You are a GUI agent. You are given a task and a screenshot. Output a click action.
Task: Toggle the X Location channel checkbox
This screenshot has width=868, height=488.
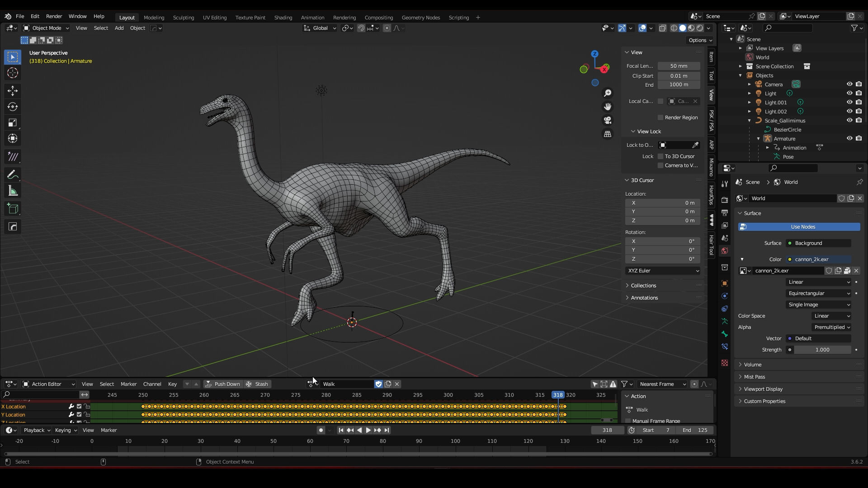[x=79, y=407]
